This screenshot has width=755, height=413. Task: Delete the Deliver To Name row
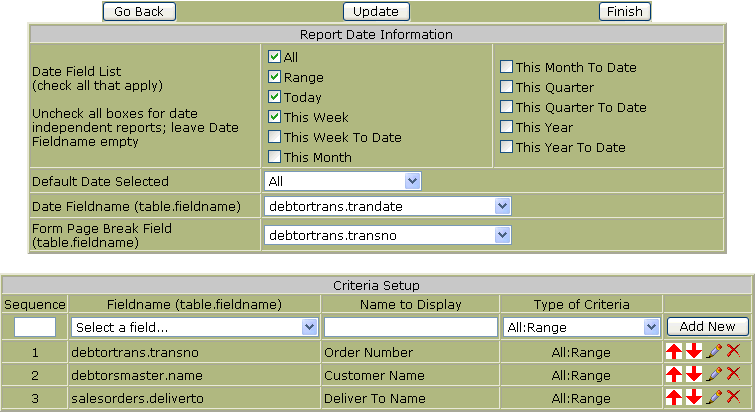733,397
